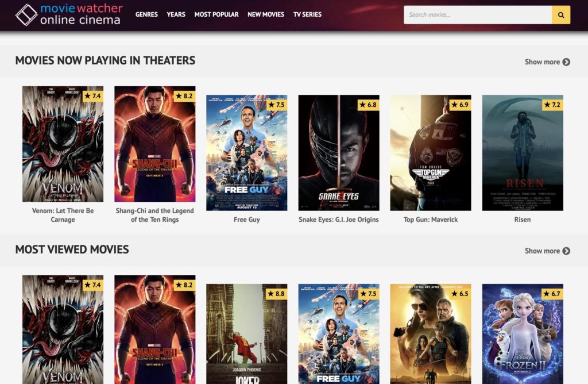
Task: Click Show more text for Movies Now Playing in Theaters
Action: tap(542, 62)
